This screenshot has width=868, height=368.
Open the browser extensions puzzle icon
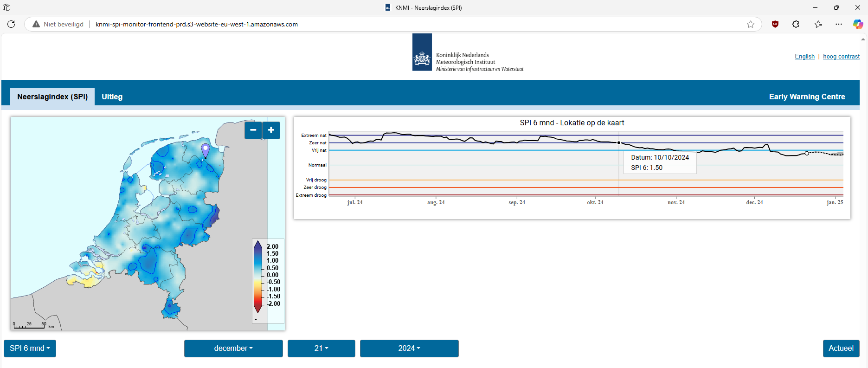(796, 24)
